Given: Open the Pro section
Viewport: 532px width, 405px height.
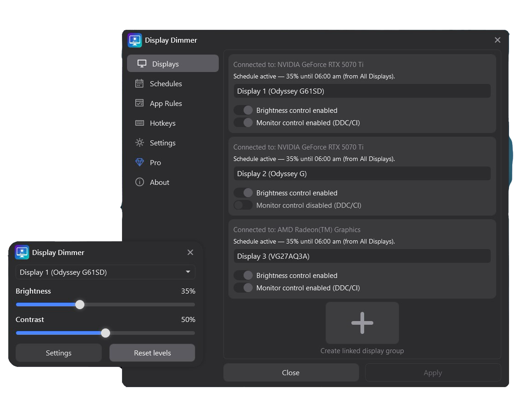Looking at the screenshot, I should coord(173,162).
